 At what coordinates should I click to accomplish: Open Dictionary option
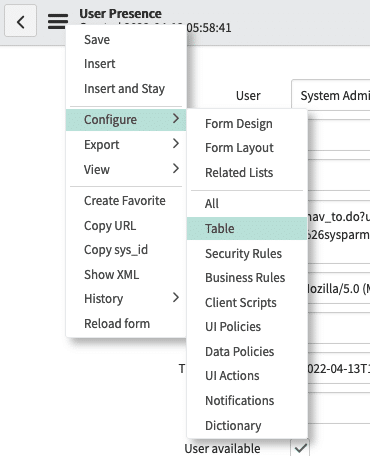coord(247,426)
